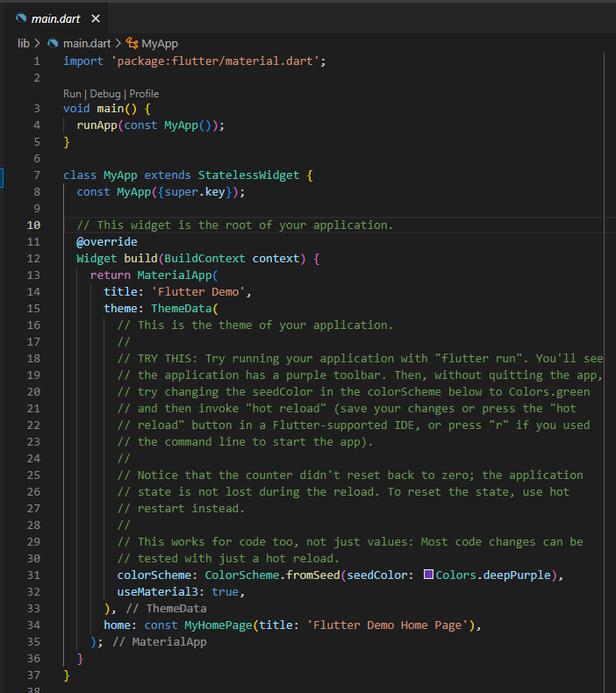
Task: Click the Dart file icon in the tab
Action: tap(21, 18)
